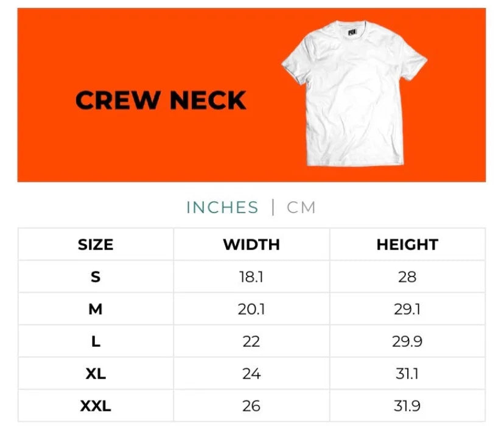
Task: Select the M size row label
Action: (96, 309)
